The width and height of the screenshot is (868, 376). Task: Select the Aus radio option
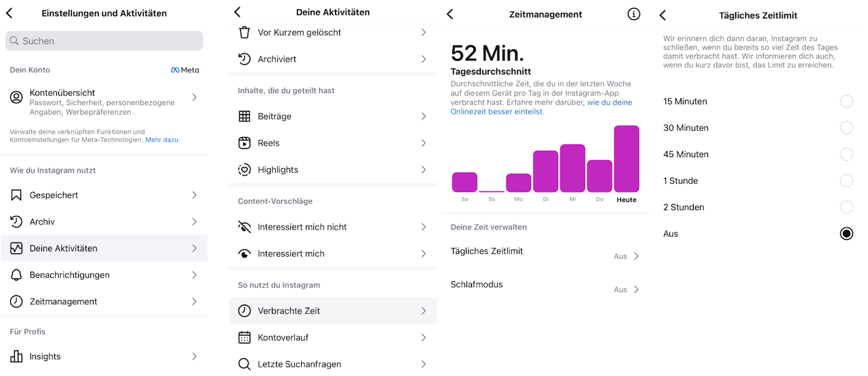(846, 234)
